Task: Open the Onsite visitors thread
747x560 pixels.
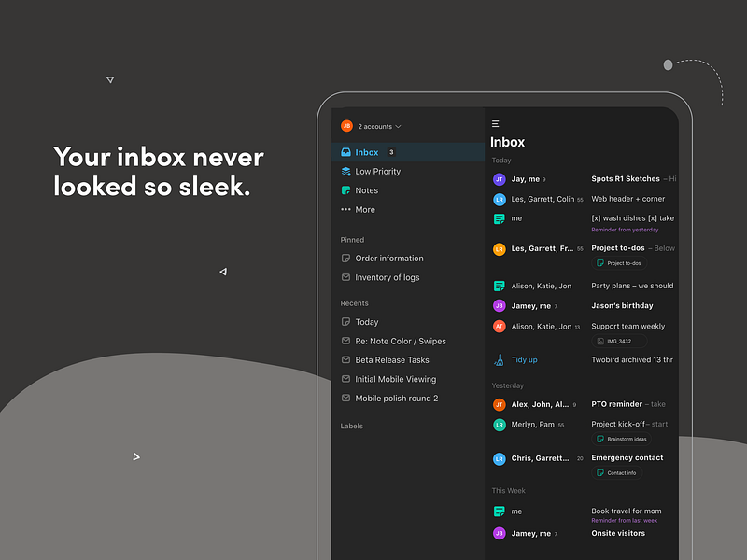Action: pos(584,534)
